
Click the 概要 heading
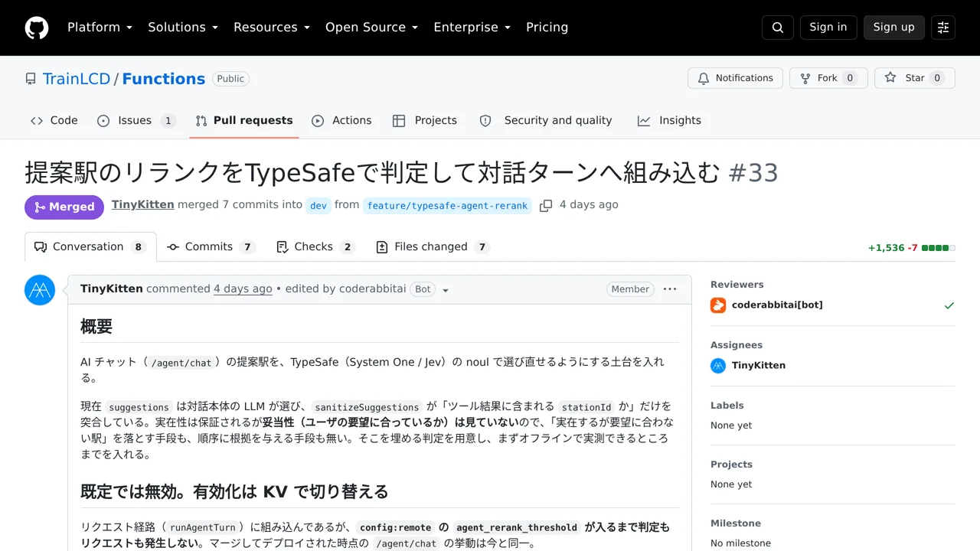tap(96, 327)
